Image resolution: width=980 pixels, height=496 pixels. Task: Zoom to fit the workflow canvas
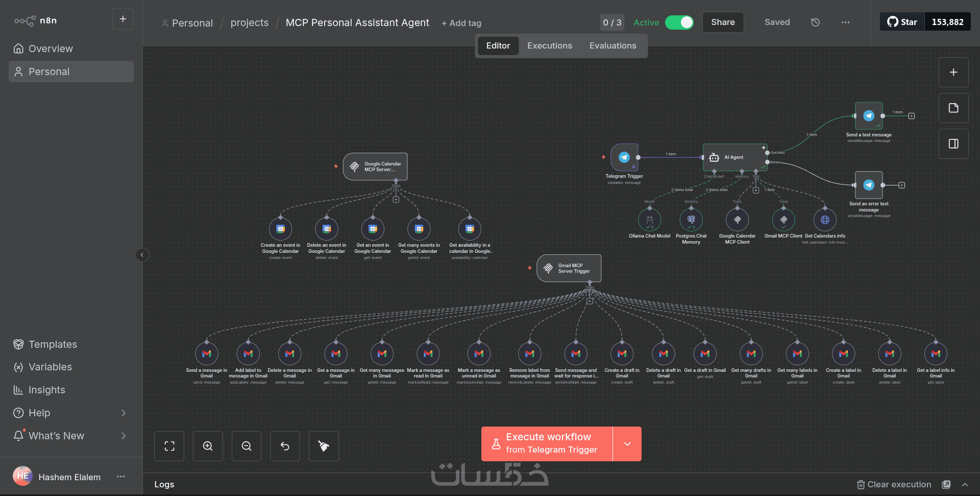[169, 446]
